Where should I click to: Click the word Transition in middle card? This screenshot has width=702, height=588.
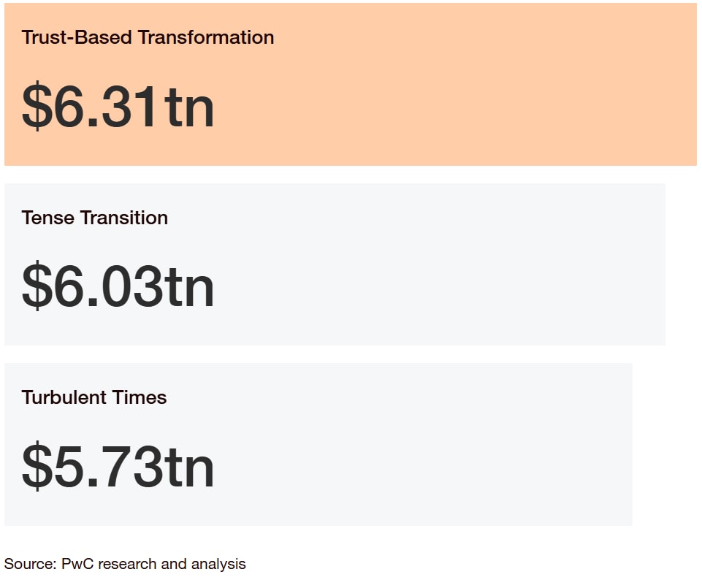124,218
